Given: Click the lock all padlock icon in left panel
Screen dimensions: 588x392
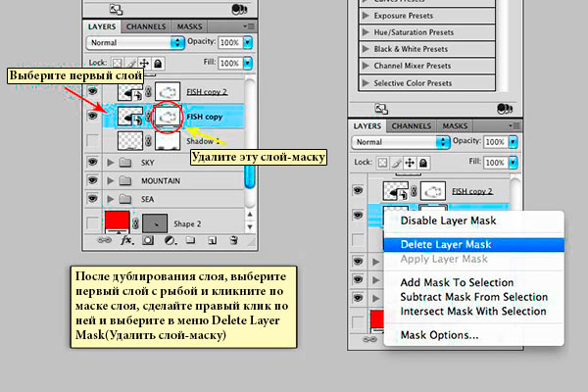Looking at the screenshot, I should (158, 63).
